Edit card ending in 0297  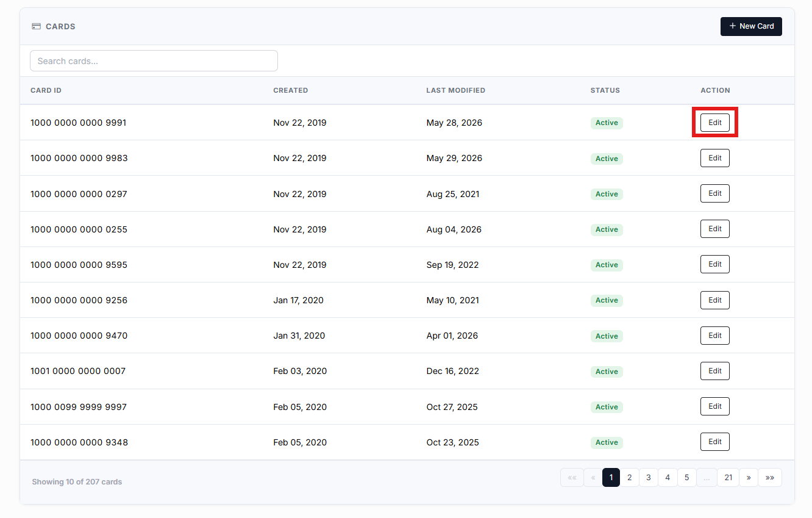pos(715,193)
